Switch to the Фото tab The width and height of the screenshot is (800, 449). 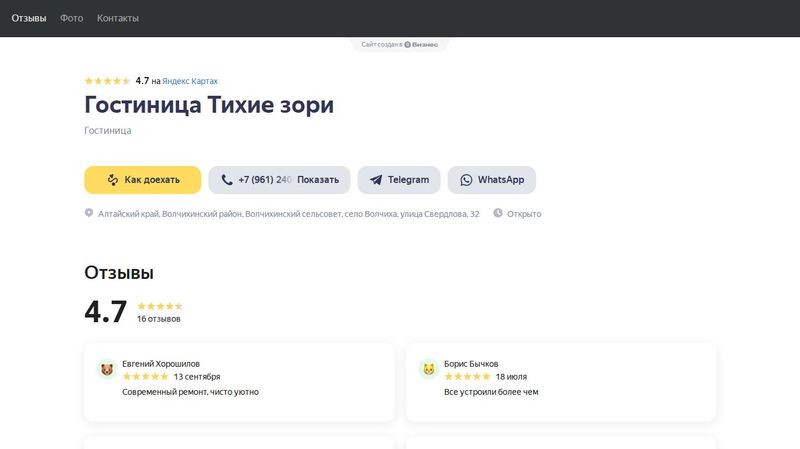coord(72,18)
